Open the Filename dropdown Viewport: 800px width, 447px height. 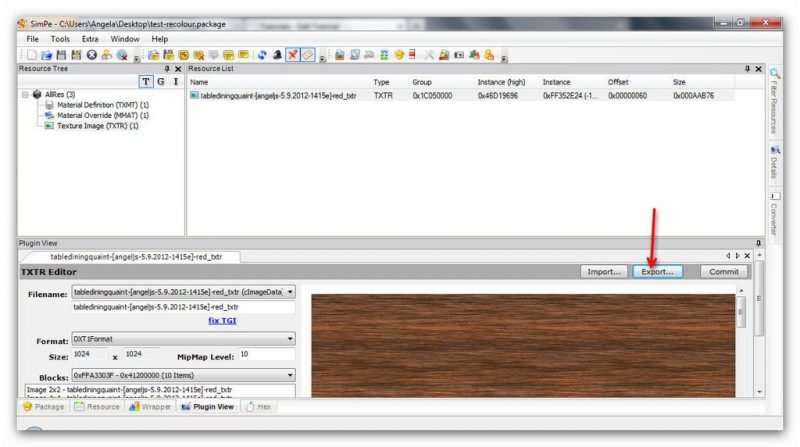290,292
